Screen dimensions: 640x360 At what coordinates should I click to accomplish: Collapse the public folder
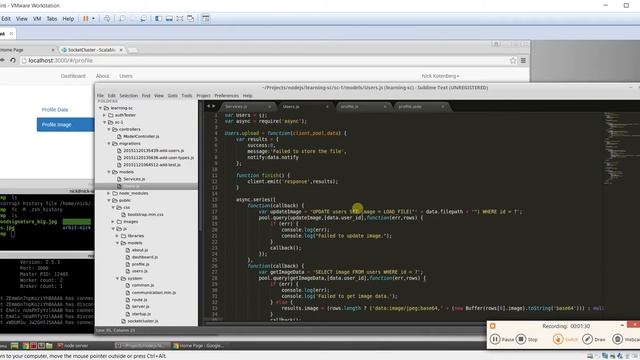pyautogui.click(x=109, y=200)
